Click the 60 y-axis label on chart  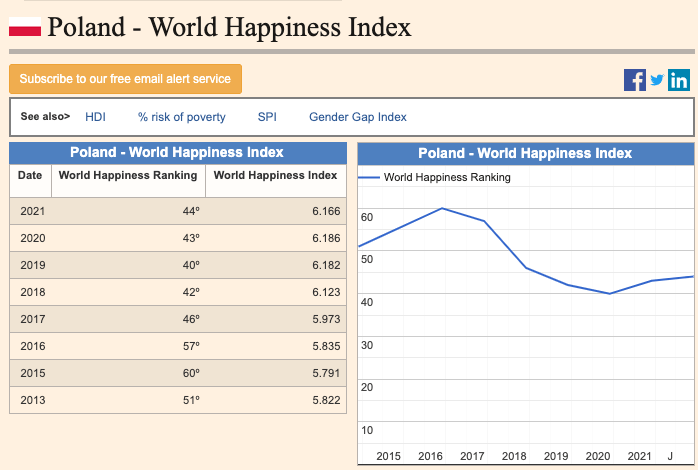pos(367,217)
